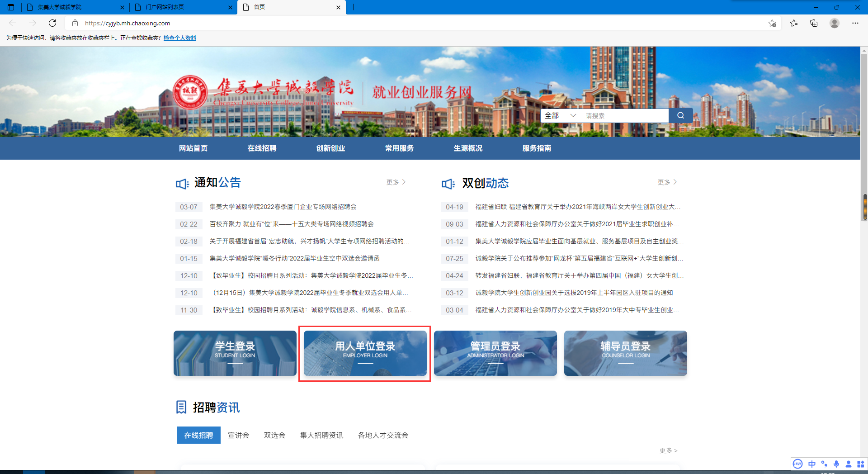Open the browser favorites list
The image size is (868, 474).
tap(794, 23)
